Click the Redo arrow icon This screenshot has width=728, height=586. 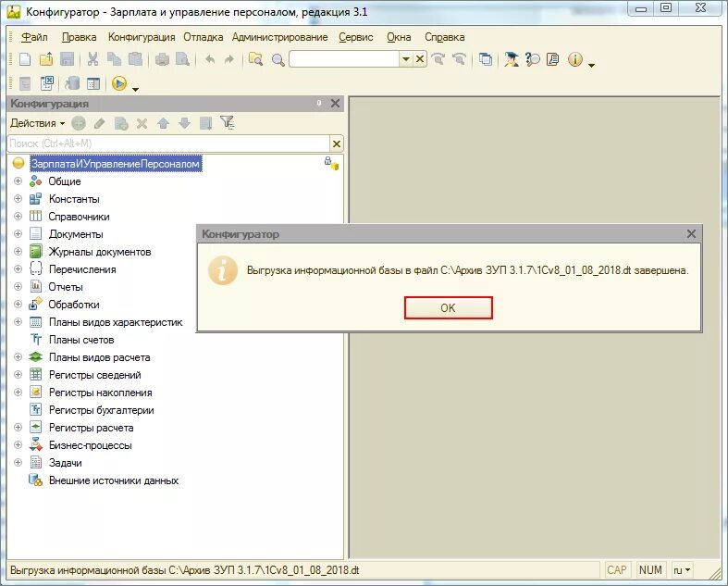[x=229, y=59]
